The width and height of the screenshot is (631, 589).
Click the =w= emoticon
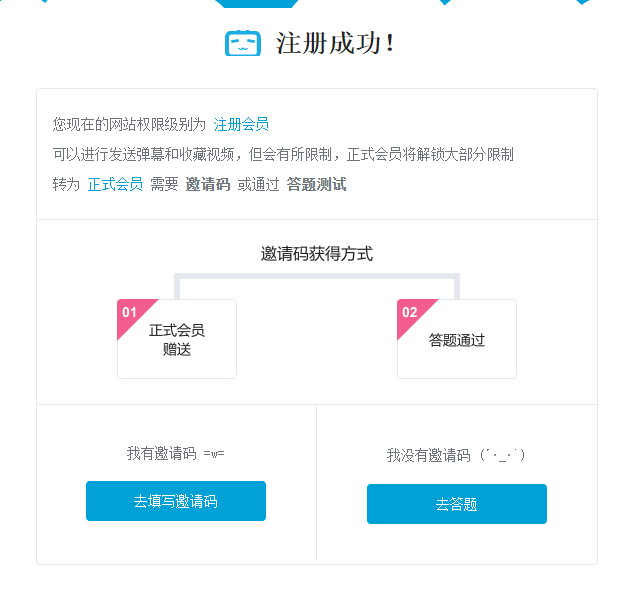213,454
